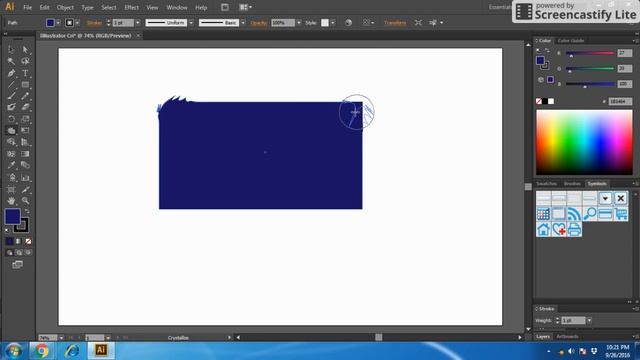Image resolution: width=640 pixels, height=360 pixels.
Task: Open the control bar Stroke color dropdown
Action: [x=77, y=23]
